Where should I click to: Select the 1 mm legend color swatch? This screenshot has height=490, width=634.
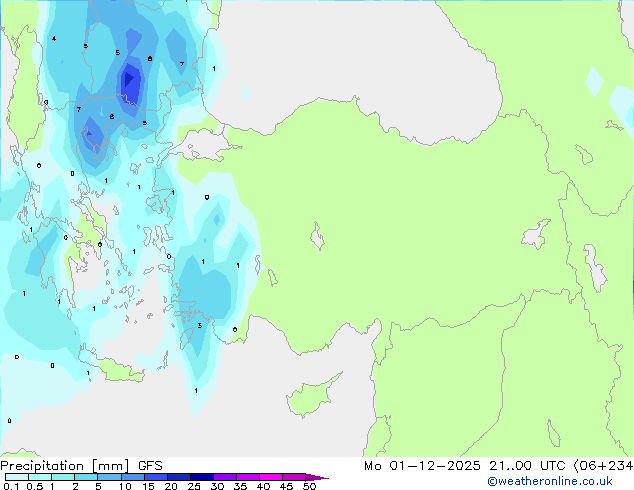click(x=63, y=477)
